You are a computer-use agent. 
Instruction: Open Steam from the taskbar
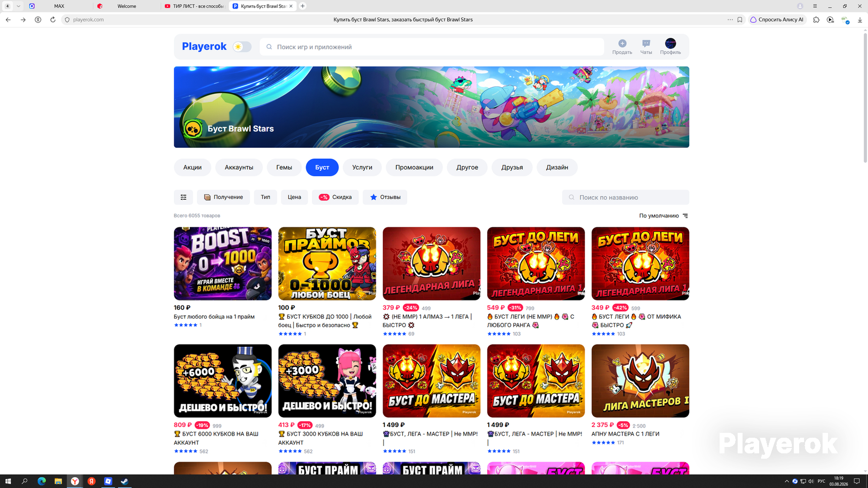pyautogui.click(x=124, y=481)
